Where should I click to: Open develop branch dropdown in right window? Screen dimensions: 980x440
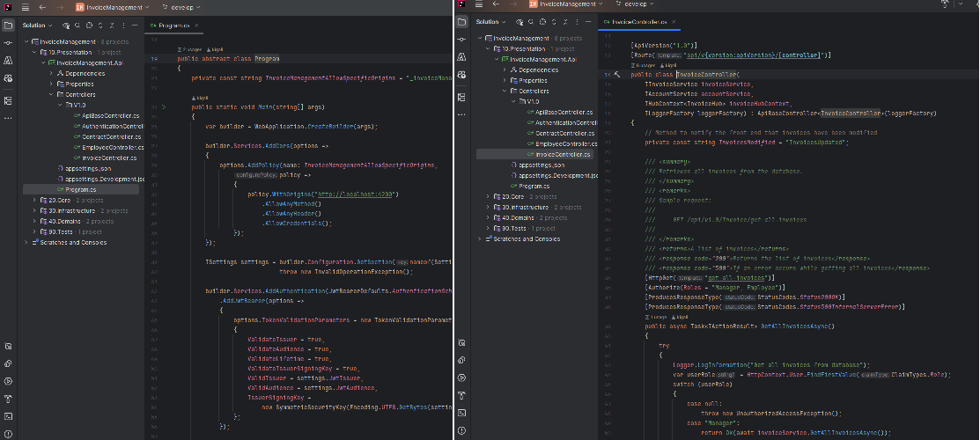[634, 4]
